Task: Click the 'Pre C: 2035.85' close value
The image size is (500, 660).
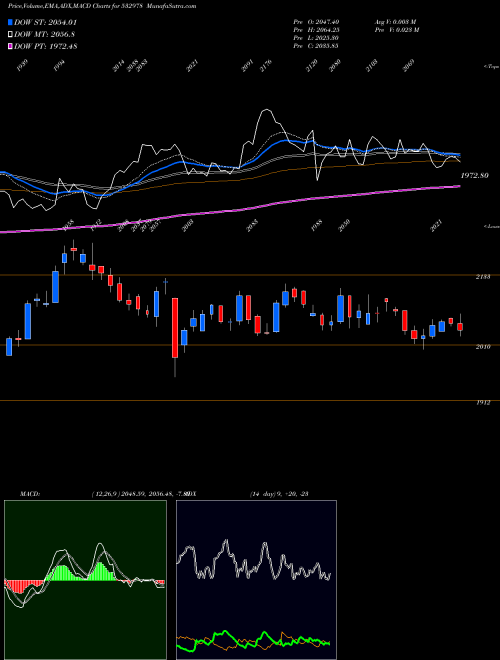Action: pos(316,46)
